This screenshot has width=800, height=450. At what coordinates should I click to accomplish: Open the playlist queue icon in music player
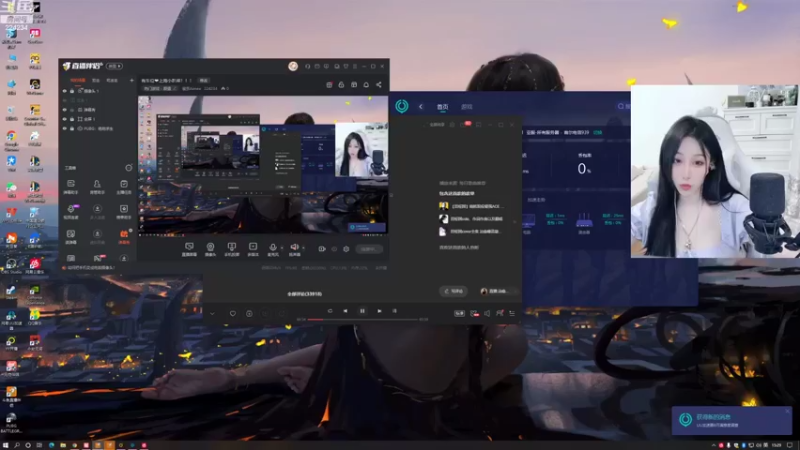(512, 313)
